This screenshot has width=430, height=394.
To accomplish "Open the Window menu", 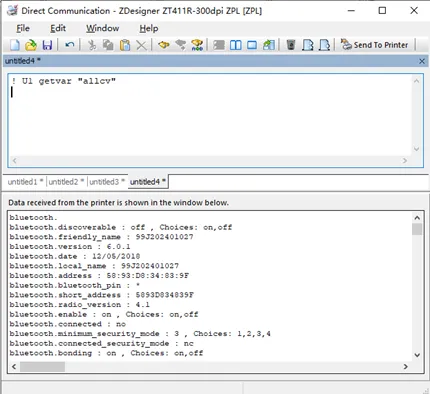I will point(103,28).
